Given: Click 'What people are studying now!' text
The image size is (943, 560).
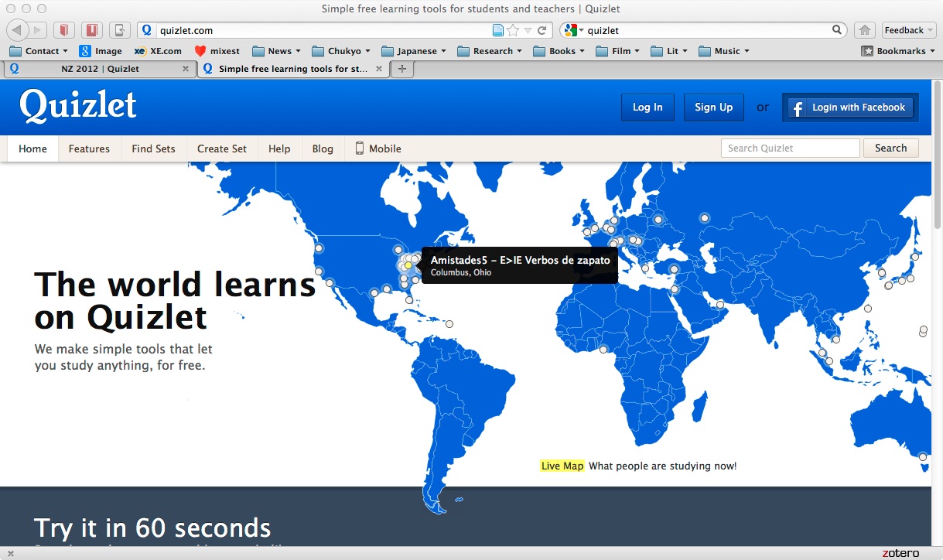Looking at the screenshot, I should pyautogui.click(x=663, y=466).
